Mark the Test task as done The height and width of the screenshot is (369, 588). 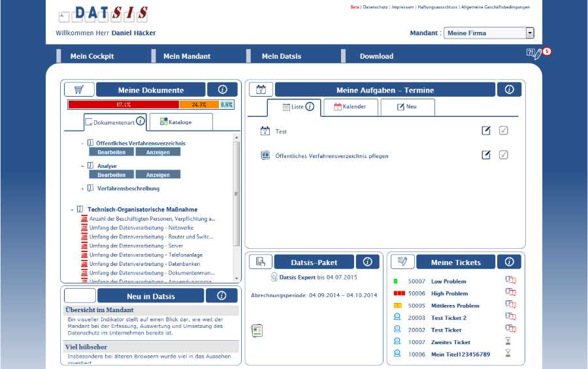coord(504,131)
